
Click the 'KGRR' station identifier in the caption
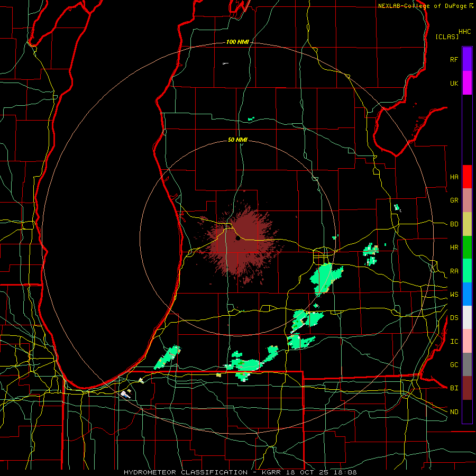[271, 472]
